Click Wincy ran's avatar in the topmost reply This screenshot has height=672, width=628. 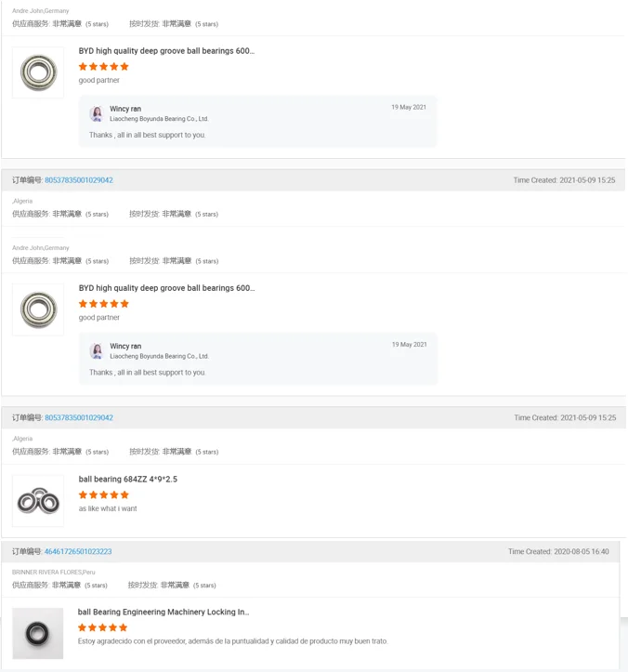pyautogui.click(x=97, y=113)
